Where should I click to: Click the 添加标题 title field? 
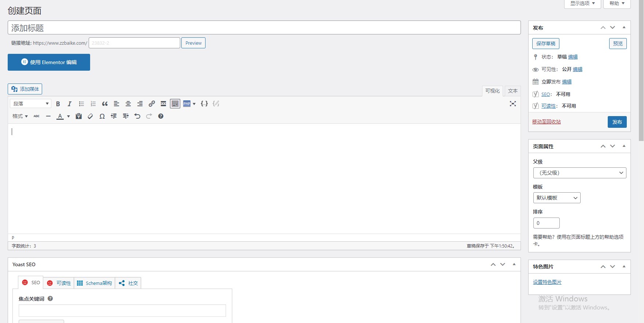point(264,27)
